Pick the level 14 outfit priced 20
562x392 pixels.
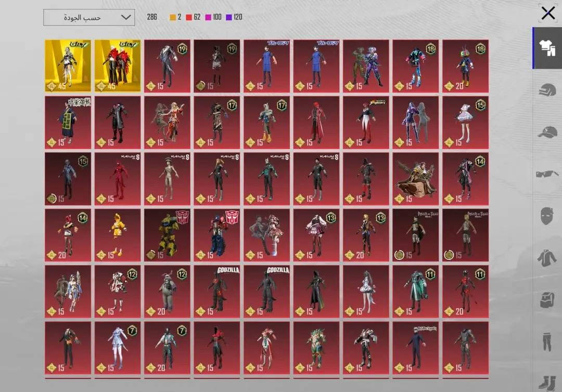click(x=68, y=235)
